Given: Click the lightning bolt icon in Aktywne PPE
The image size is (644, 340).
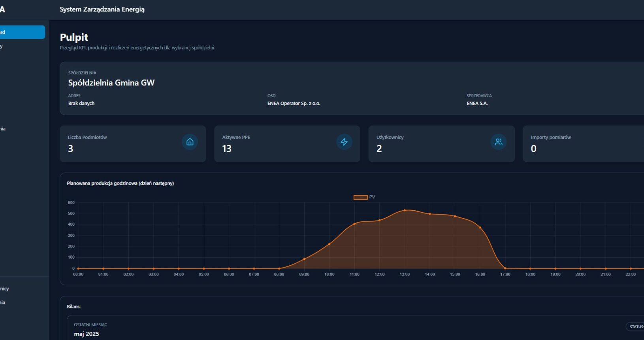Looking at the screenshot, I should point(344,142).
